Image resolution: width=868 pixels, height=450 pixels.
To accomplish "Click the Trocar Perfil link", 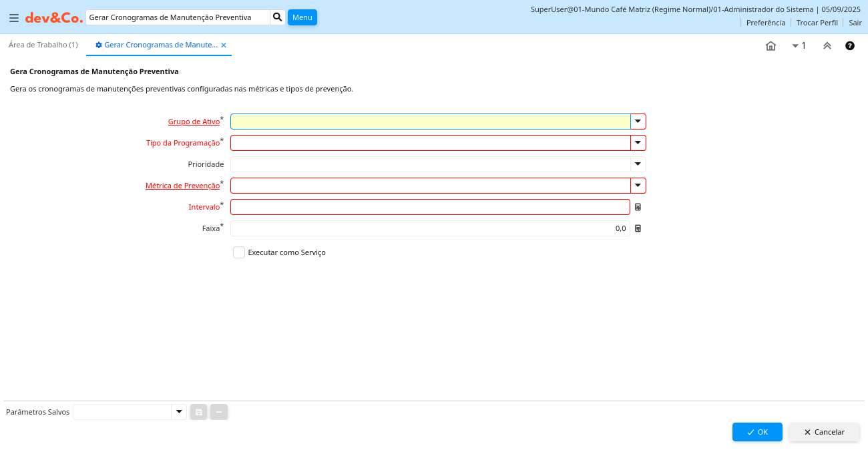I will pyautogui.click(x=817, y=23).
